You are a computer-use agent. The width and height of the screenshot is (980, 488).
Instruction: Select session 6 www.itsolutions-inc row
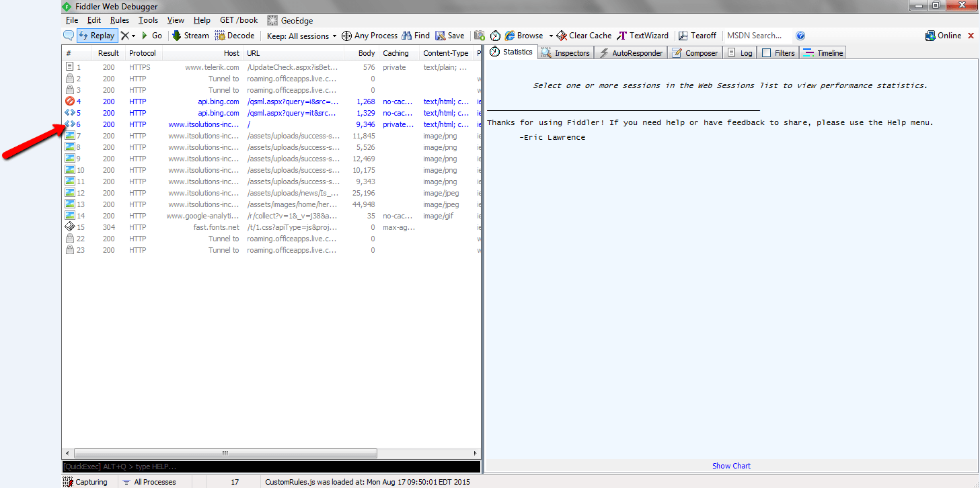pos(271,124)
